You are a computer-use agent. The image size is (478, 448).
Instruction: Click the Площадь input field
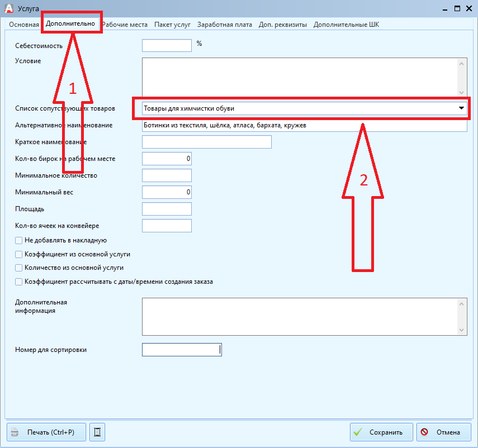pyautogui.click(x=167, y=209)
